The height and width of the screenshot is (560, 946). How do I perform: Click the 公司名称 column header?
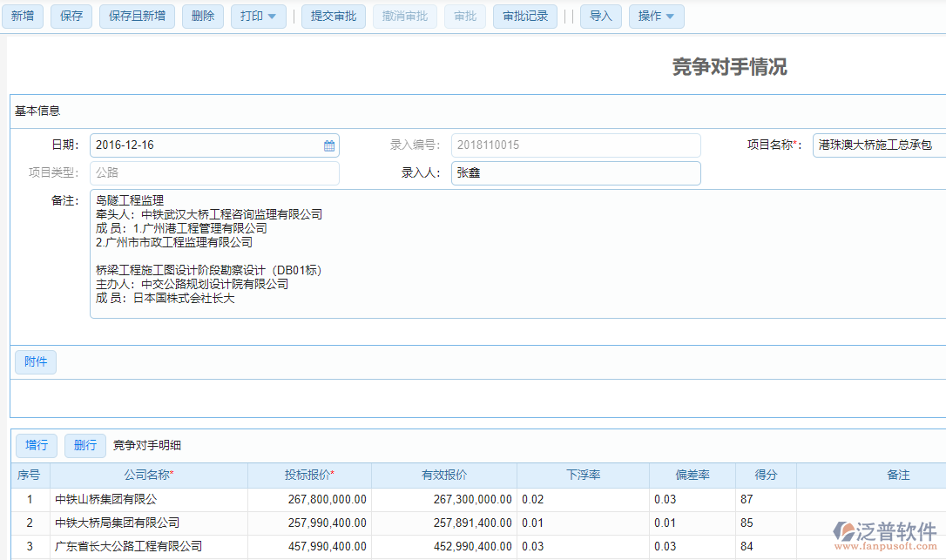(x=148, y=476)
